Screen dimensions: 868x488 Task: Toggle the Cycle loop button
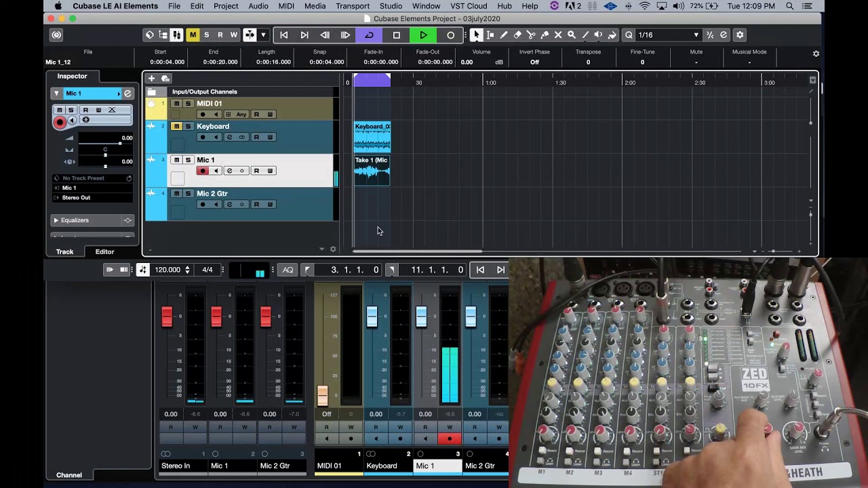(x=369, y=35)
